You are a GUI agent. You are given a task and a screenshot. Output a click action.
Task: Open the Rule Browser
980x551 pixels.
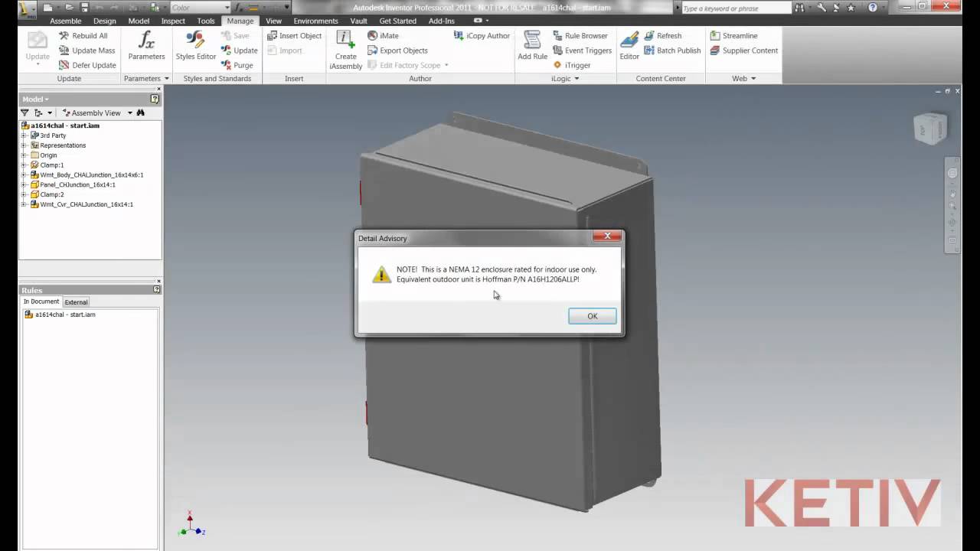pyautogui.click(x=580, y=36)
